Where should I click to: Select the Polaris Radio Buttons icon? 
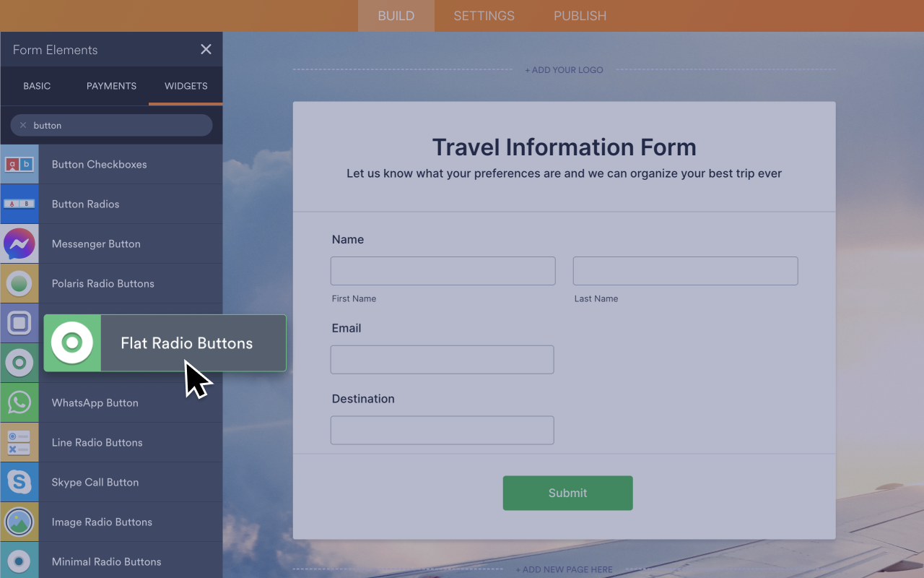tap(19, 283)
